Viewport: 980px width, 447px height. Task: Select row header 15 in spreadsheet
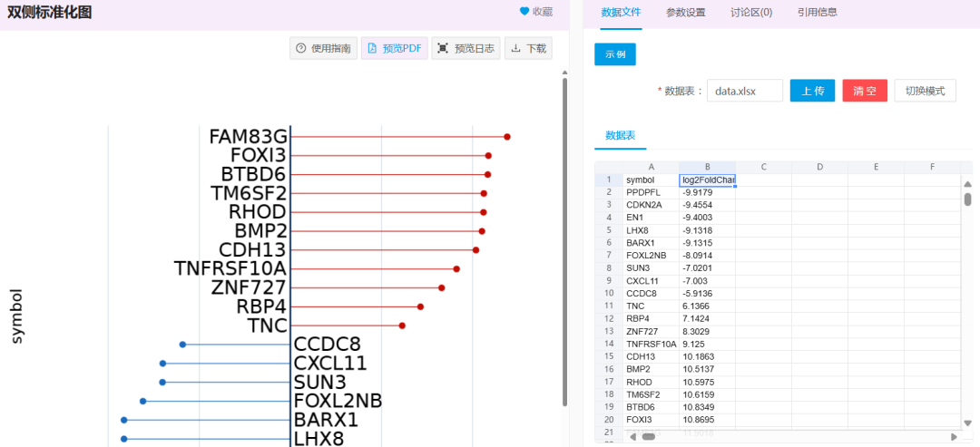coord(609,356)
